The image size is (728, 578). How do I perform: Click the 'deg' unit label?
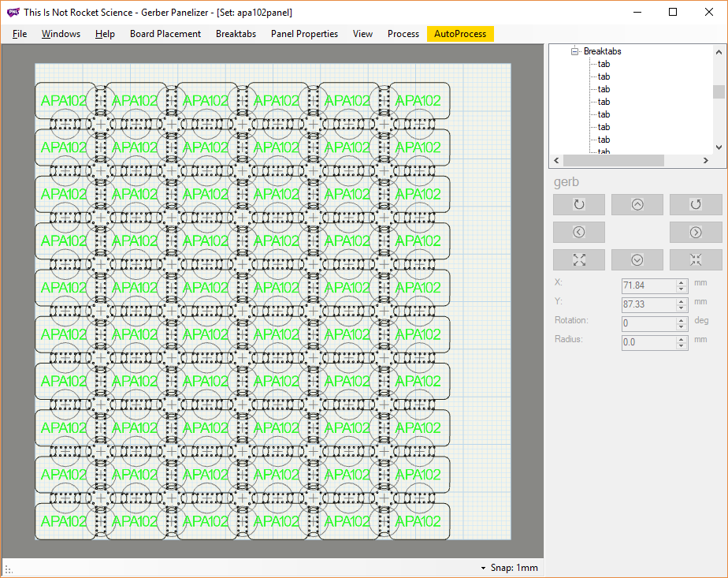coord(701,321)
